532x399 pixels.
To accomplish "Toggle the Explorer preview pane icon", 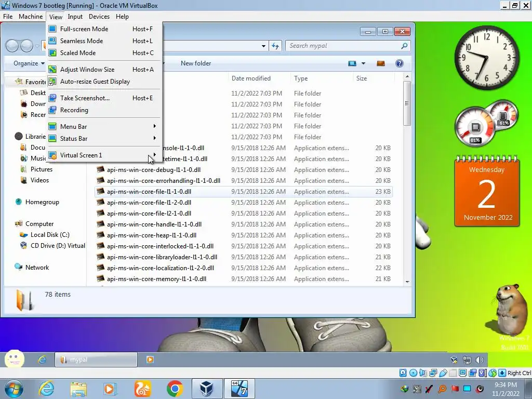I will (381, 63).
